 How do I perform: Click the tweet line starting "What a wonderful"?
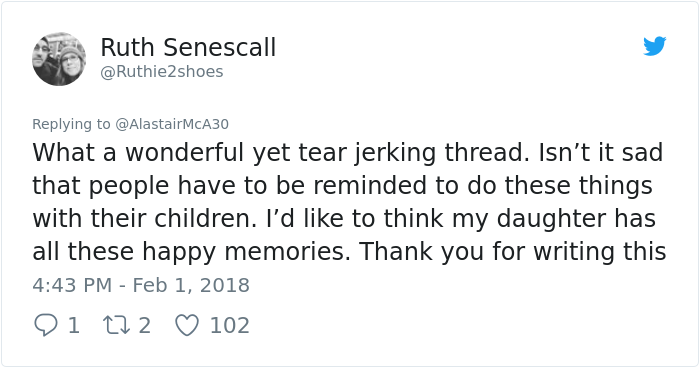(x=347, y=153)
